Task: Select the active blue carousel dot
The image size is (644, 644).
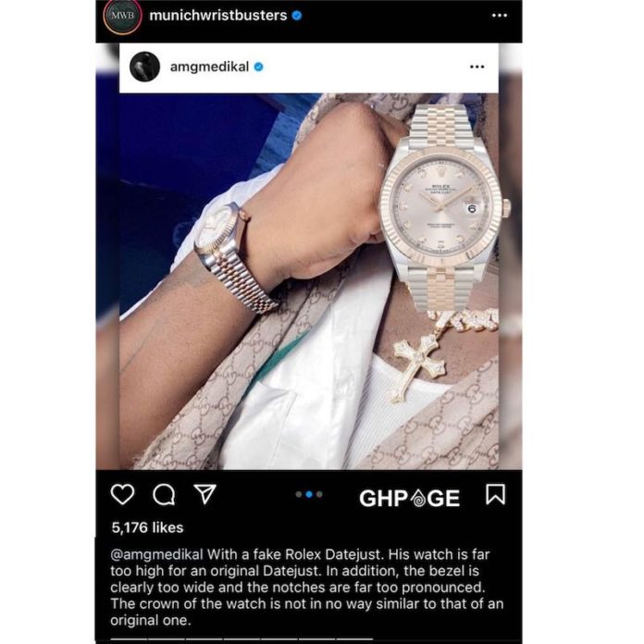Action: [309, 494]
